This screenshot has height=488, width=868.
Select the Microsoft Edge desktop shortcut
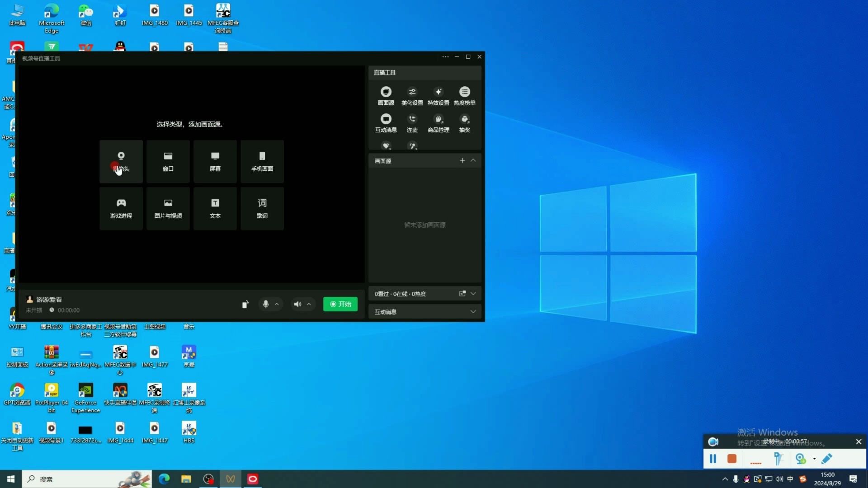[52, 19]
